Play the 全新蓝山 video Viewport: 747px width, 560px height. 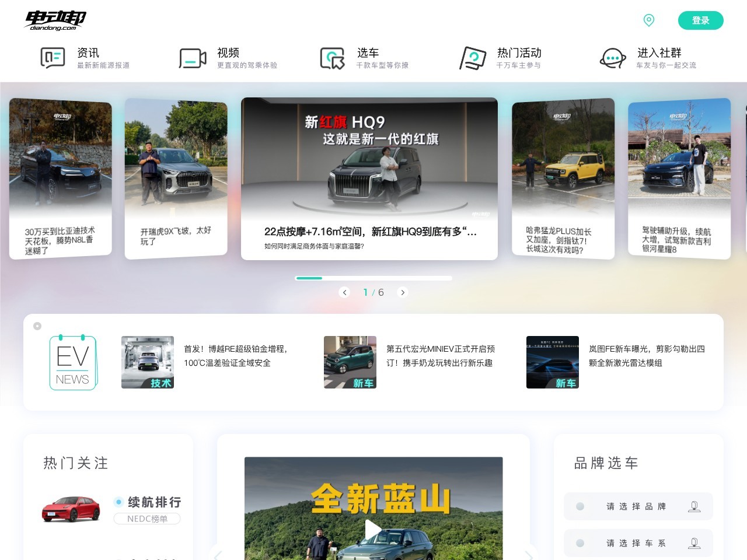pyautogui.click(x=373, y=530)
